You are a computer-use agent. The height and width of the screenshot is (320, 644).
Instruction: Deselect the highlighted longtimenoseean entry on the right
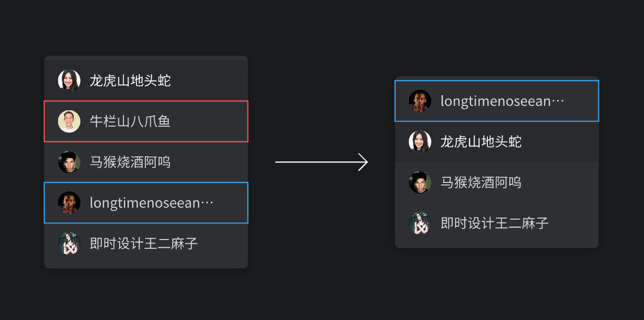pyautogui.click(x=497, y=100)
